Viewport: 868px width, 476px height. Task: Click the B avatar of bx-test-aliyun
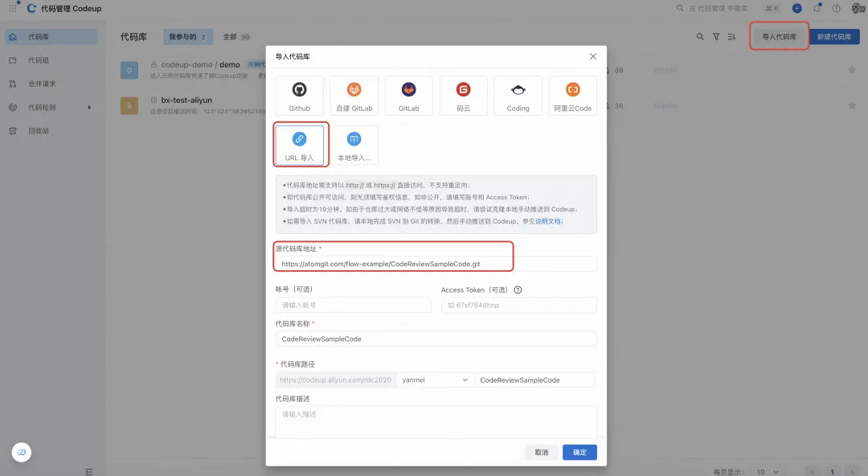coord(129,105)
